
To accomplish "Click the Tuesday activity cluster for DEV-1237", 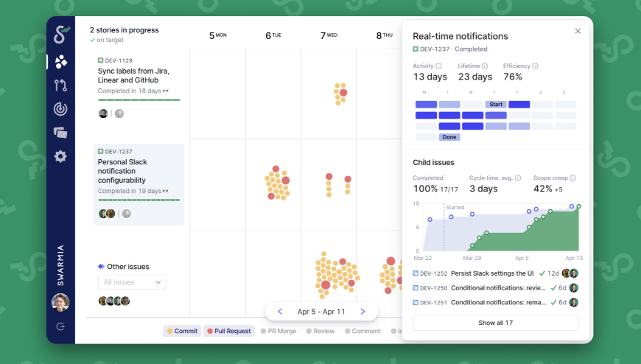I will pos(278,183).
